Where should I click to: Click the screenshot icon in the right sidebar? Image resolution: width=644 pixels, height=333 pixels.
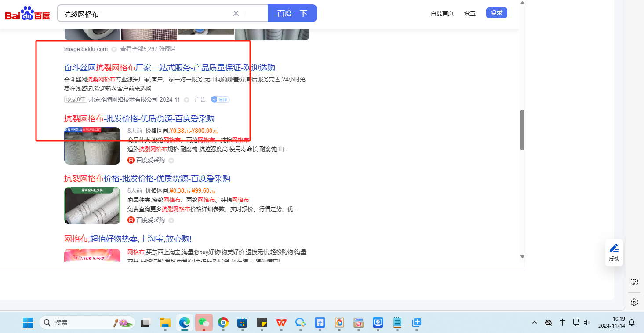tap(634, 282)
